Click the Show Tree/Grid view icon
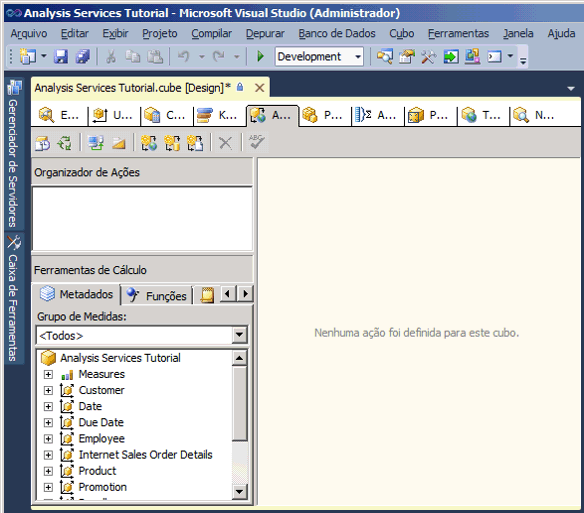This screenshot has height=513, width=584. (95, 143)
